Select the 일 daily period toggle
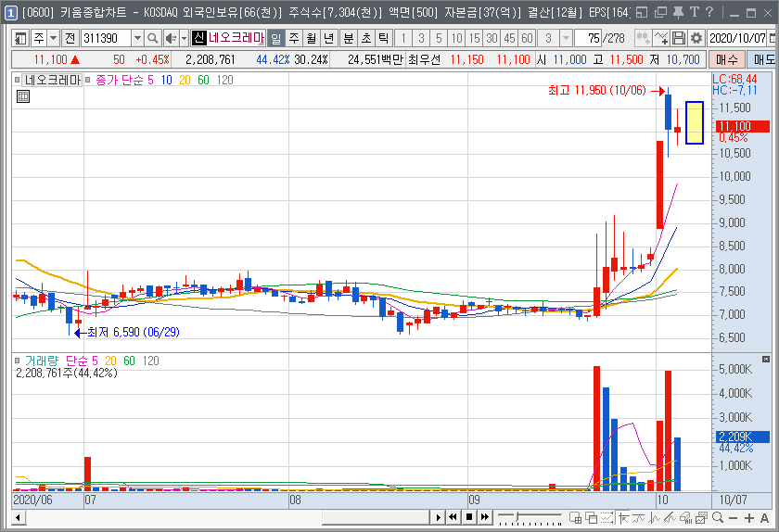The width and height of the screenshot is (779, 532). pyautogui.click(x=276, y=38)
